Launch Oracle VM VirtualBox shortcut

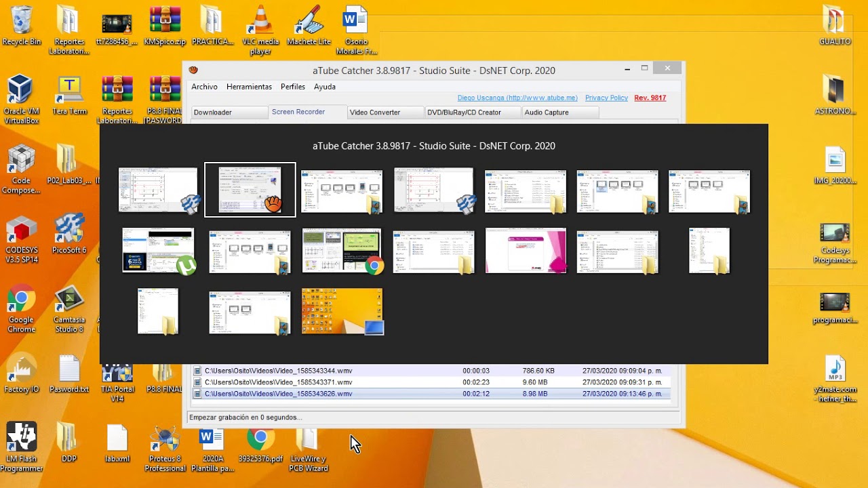[x=21, y=100]
